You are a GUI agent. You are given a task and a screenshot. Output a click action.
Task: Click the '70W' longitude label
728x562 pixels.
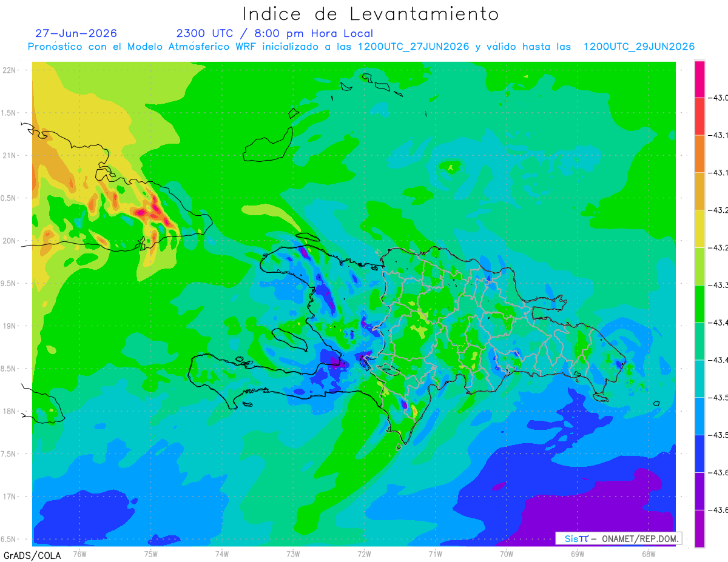[507, 554]
